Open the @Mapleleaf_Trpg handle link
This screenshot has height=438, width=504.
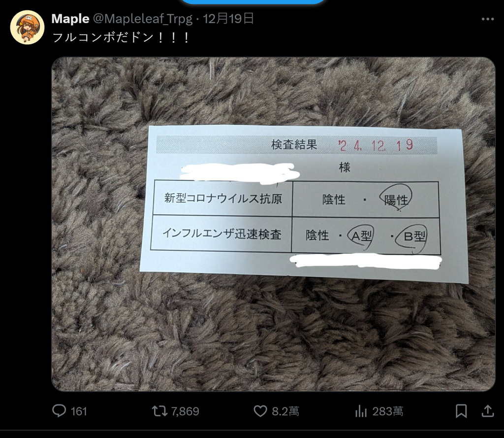143,19
